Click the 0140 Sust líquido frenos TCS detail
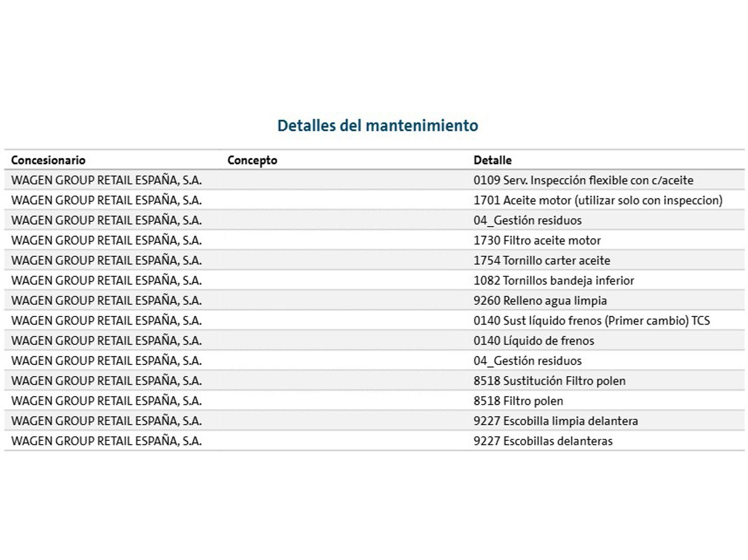 [x=591, y=321]
